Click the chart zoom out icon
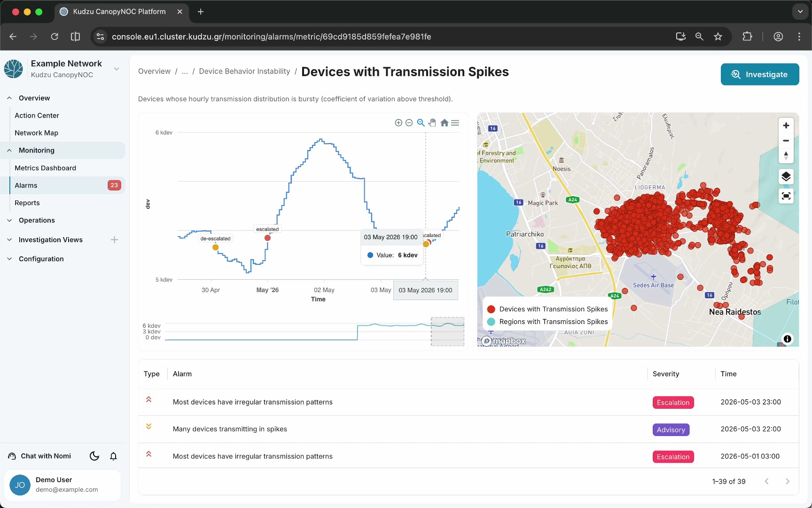The width and height of the screenshot is (812, 508). [x=409, y=123]
